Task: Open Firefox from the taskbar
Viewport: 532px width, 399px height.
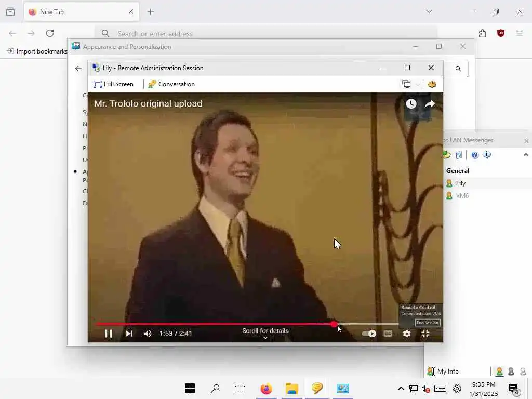Action: (266, 389)
